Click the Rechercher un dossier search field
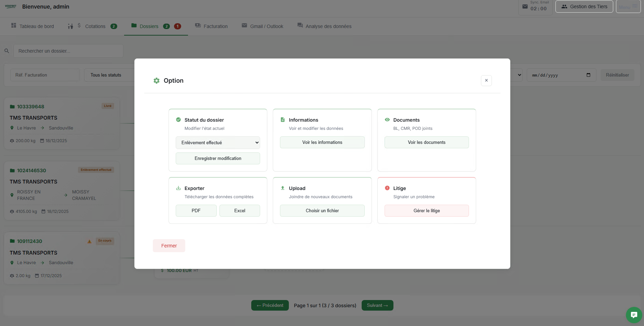This screenshot has height=326, width=644. (x=68, y=51)
